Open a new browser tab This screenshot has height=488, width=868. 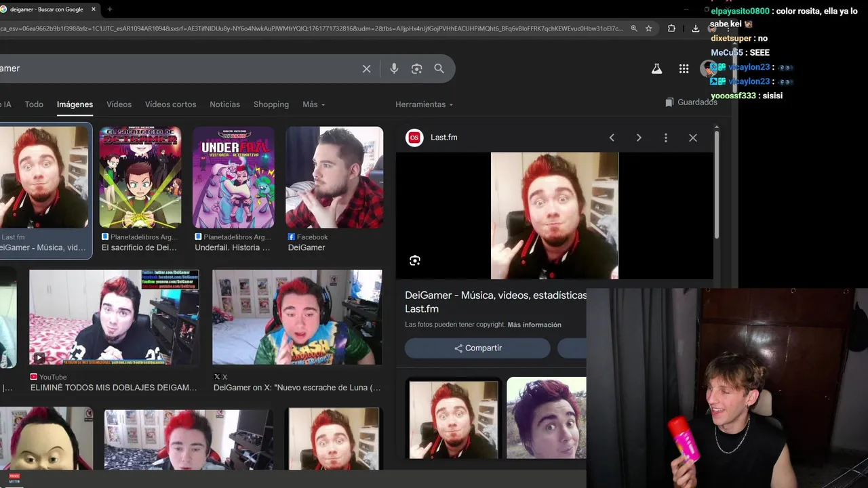click(x=110, y=9)
